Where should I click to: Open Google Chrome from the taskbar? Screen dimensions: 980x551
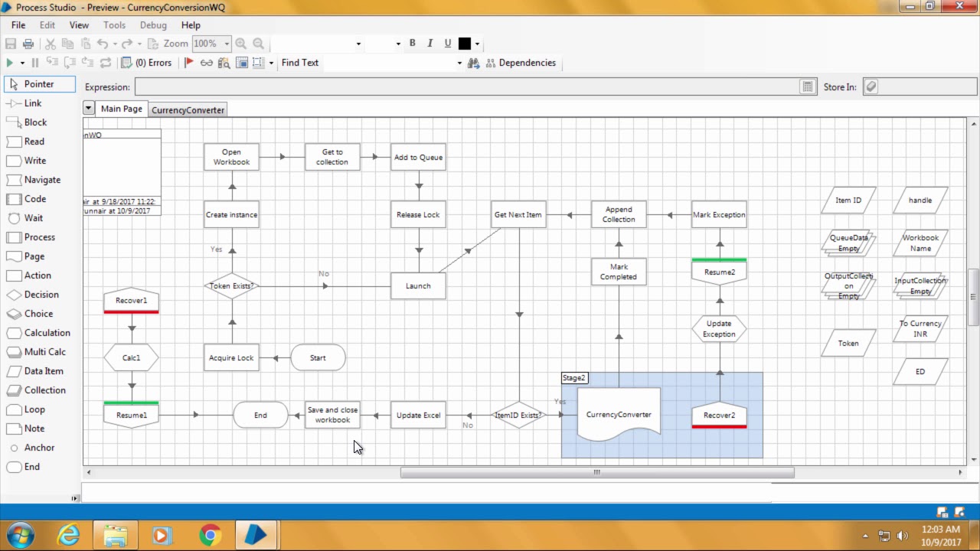click(x=210, y=534)
